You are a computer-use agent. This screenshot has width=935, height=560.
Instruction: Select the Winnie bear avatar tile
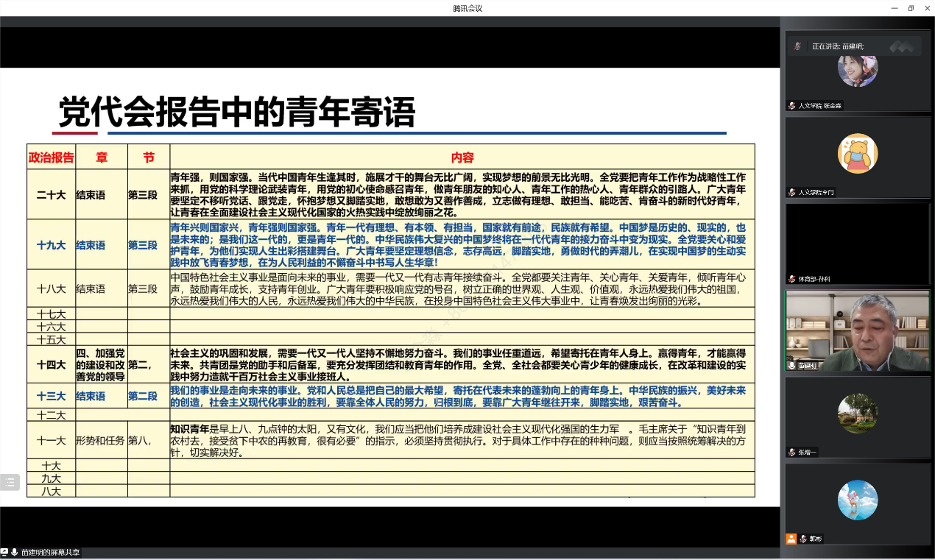(x=857, y=154)
